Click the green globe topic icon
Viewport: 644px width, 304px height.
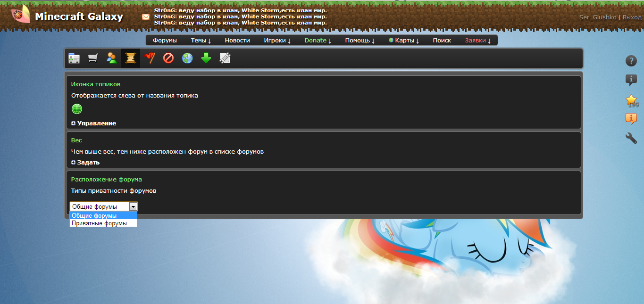[x=77, y=109]
